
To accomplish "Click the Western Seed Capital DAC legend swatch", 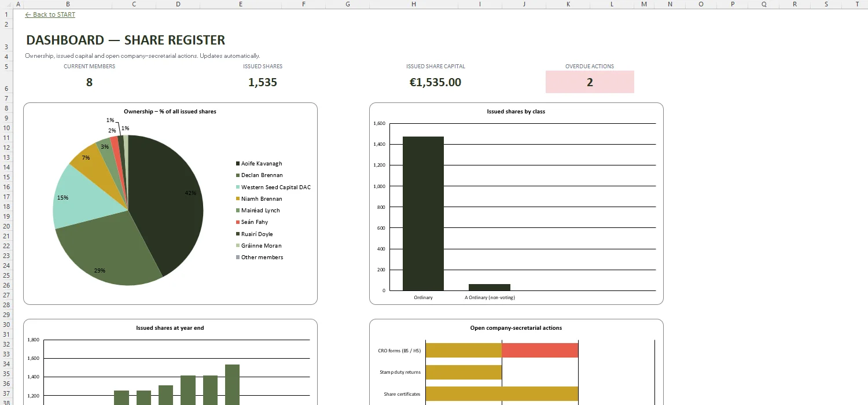I will click(x=238, y=187).
